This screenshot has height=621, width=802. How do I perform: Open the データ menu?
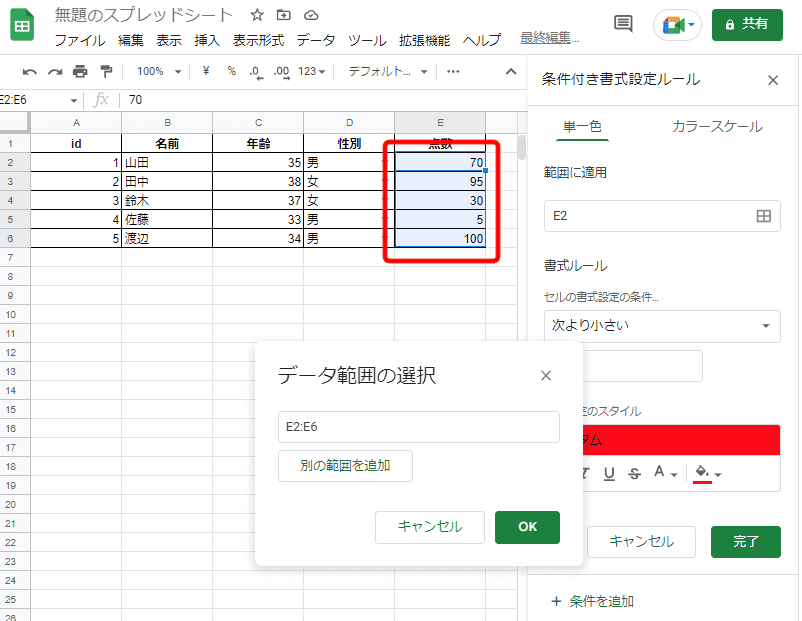(x=316, y=40)
